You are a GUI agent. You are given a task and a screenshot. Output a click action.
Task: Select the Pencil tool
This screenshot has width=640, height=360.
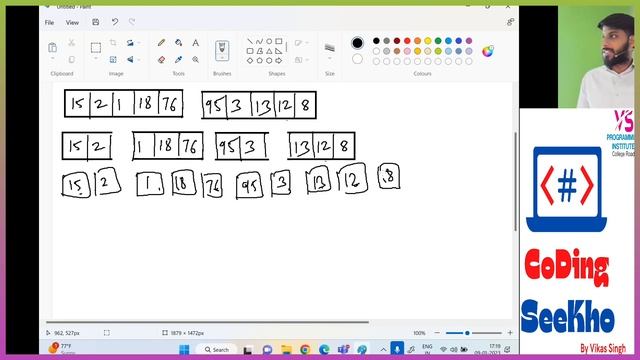[x=161, y=42]
